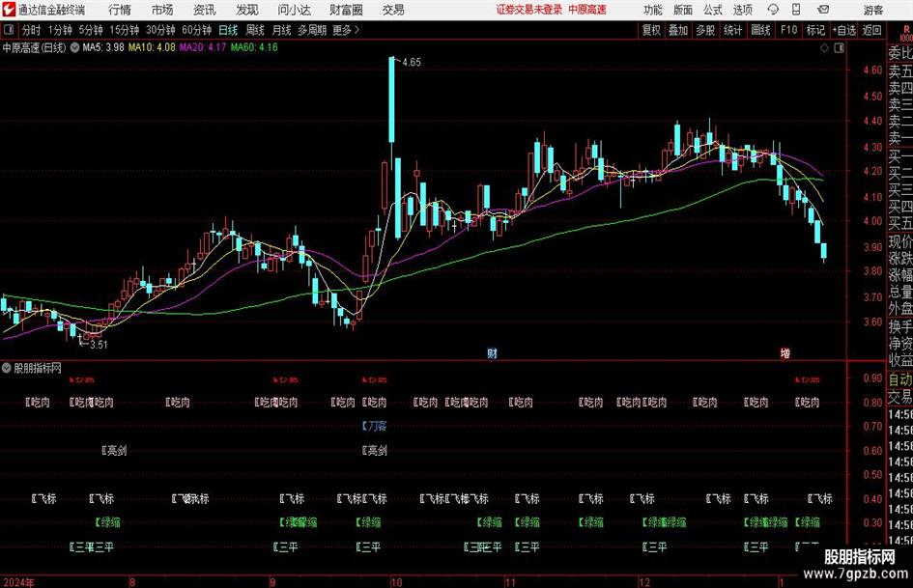This screenshot has height=588, width=913.
Task: Switch to the 15分钟 period tab
Action: [125, 30]
